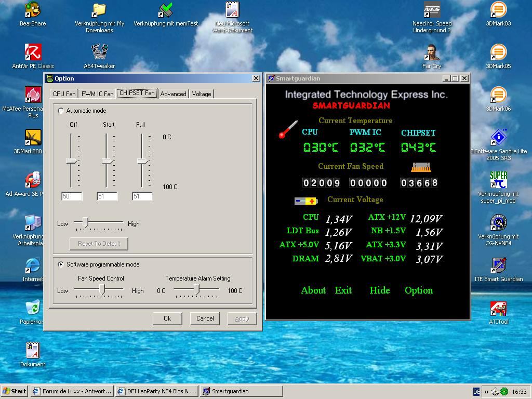The height and width of the screenshot is (399, 532).
Task: Close the Option dialog window
Action: click(x=256, y=78)
